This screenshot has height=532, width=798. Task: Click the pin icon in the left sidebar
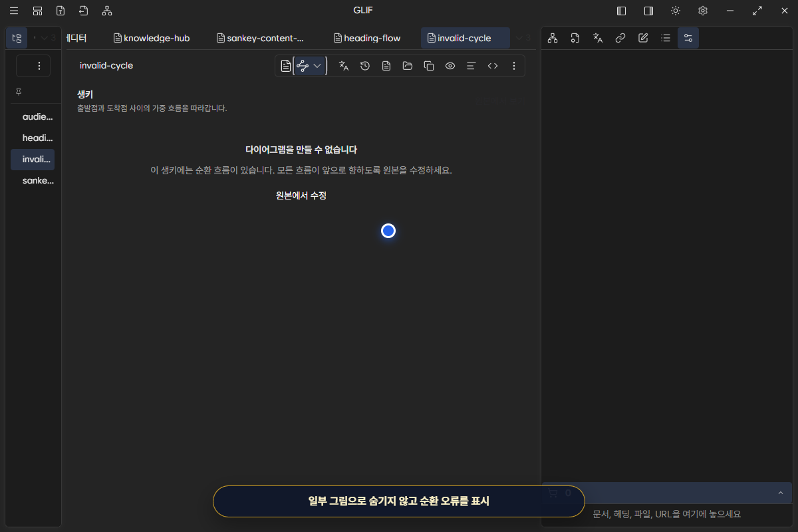(19, 92)
